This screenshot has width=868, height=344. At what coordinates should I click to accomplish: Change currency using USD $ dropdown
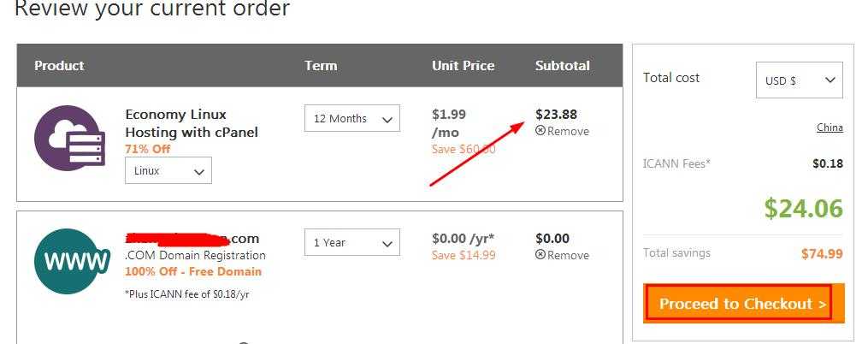799,80
